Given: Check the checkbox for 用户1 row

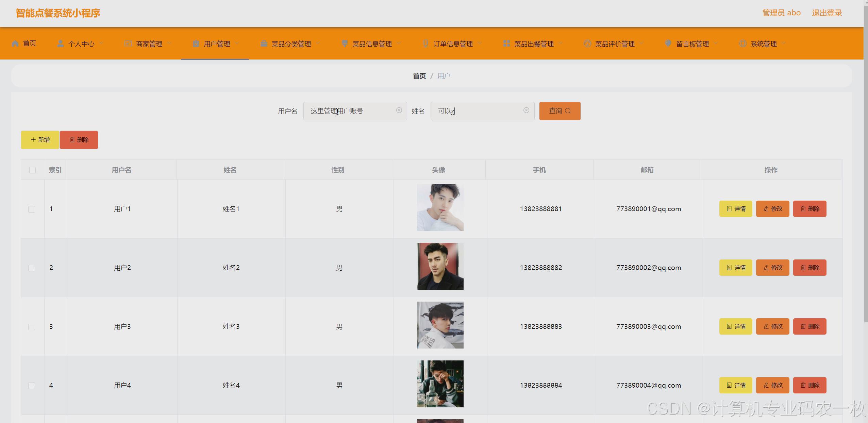Looking at the screenshot, I should tap(32, 209).
